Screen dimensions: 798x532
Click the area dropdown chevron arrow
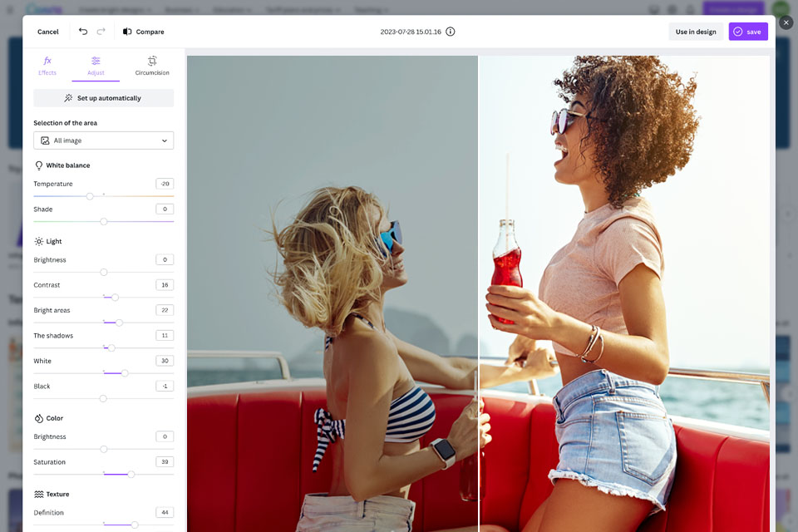pyautogui.click(x=165, y=140)
